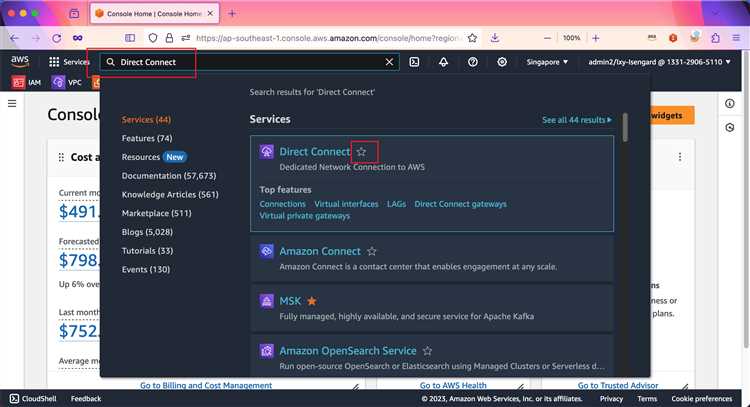
Task: Go to Trusted Advisor
Action: click(x=618, y=385)
